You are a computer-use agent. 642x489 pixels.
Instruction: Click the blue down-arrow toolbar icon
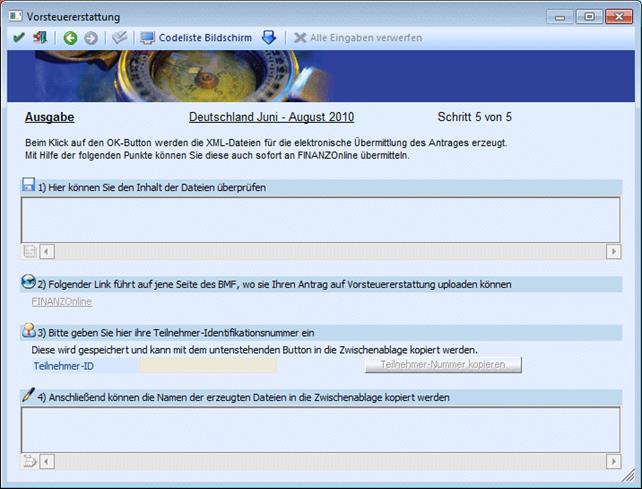(269, 38)
